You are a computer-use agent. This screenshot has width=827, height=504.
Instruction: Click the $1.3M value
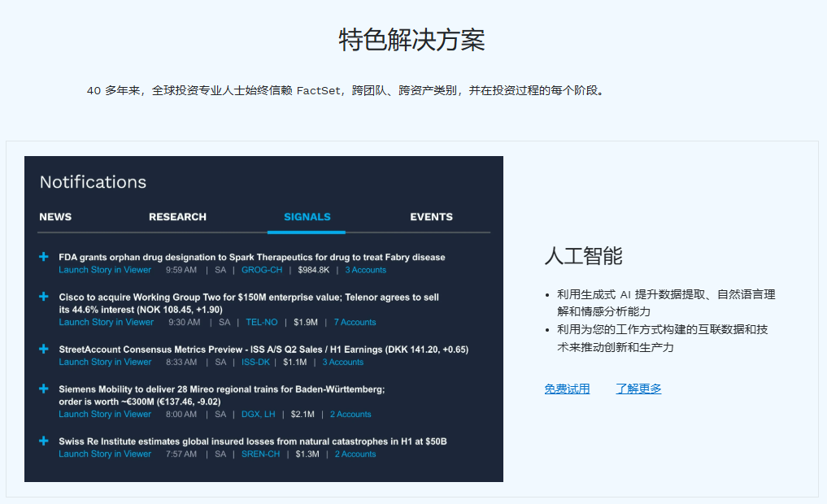307,454
